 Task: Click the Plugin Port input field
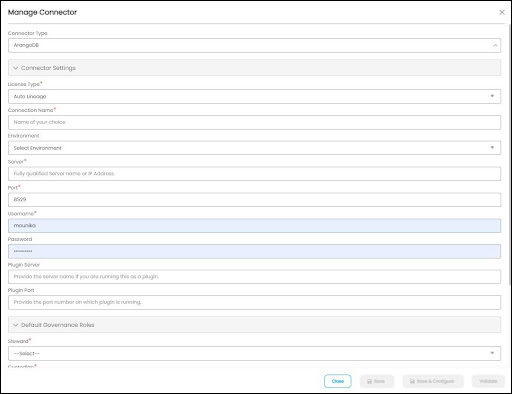(254, 302)
